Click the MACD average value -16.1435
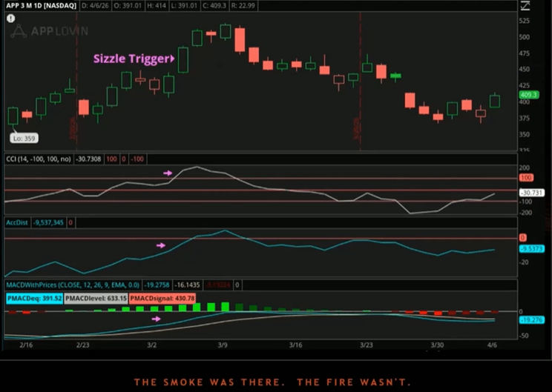The width and height of the screenshot is (552, 392). (187, 285)
